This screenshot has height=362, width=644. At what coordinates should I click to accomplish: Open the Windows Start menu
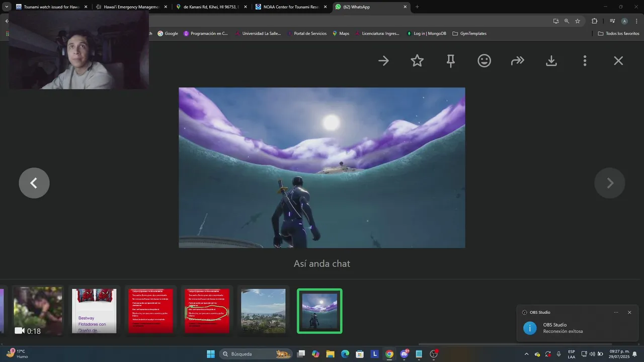pos(210,354)
